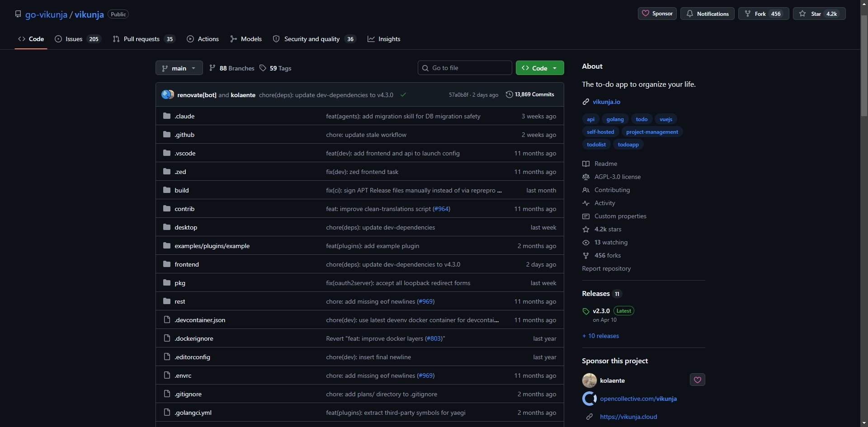Filter by the vuejs topic tag
The image size is (868, 427).
(x=666, y=119)
